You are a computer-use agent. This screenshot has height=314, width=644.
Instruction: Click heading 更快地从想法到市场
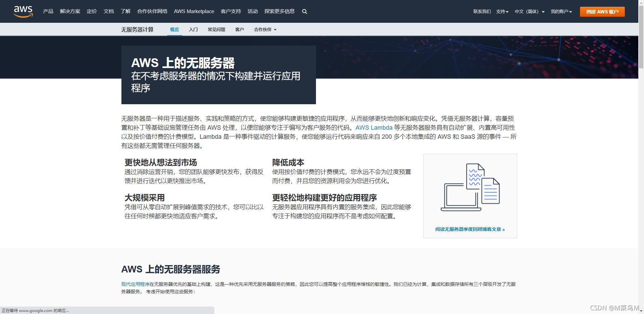click(x=161, y=163)
